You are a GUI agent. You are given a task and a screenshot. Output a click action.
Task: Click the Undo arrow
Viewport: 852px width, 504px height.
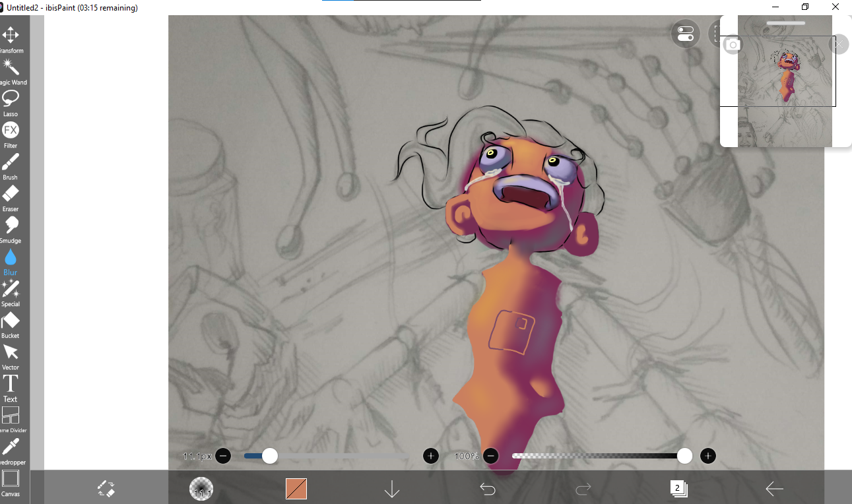tap(488, 488)
